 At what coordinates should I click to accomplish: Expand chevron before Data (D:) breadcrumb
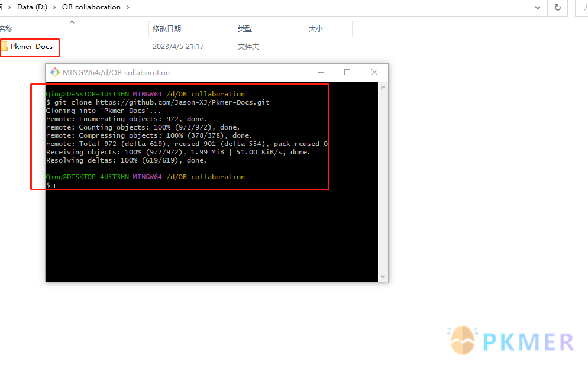9,8
